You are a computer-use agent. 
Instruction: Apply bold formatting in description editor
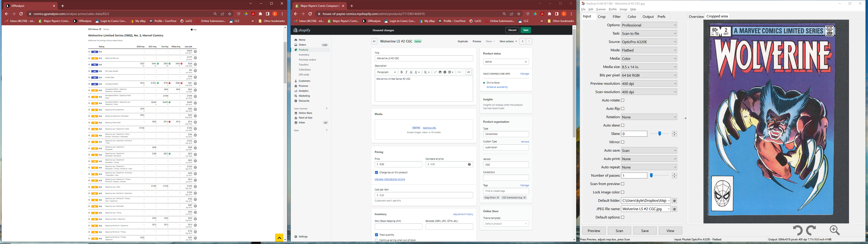coord(401,72)
